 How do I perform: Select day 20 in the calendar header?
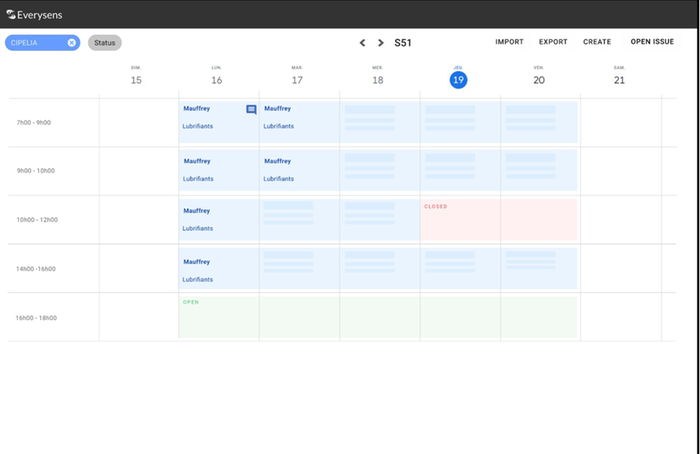(x=539, y=80)
